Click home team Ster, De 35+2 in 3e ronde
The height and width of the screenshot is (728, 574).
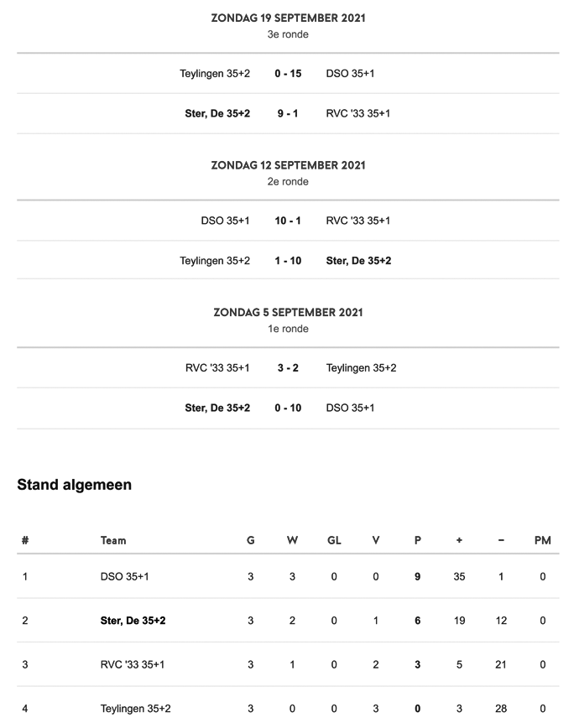(217, 113)
